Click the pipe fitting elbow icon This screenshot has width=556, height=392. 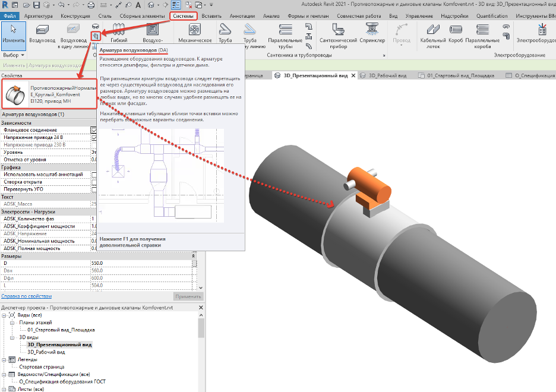pos(309,27)
